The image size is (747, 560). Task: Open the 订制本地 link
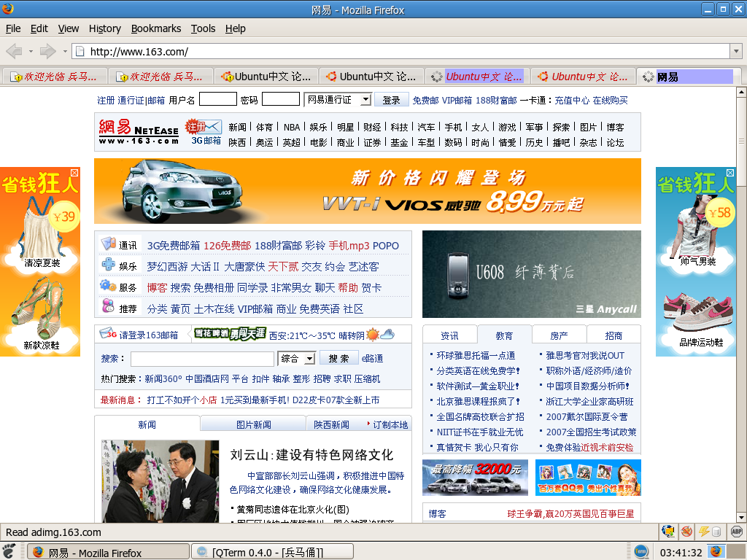(x=390, y=425)
